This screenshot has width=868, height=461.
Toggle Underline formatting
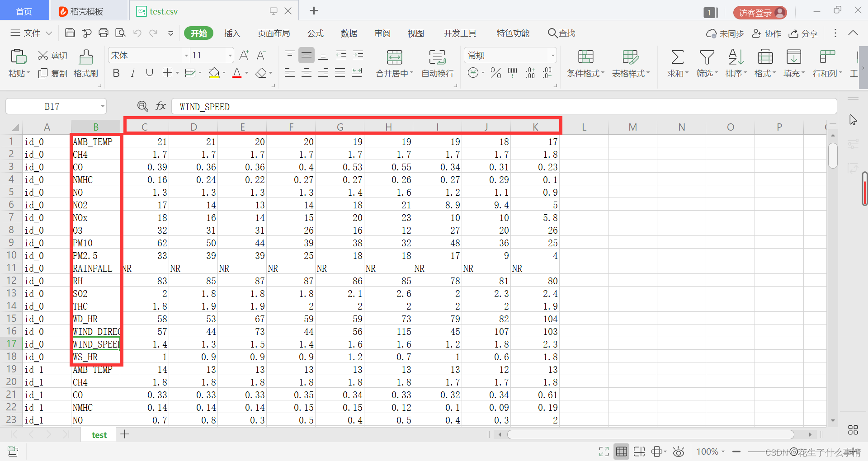click(x=150, y=73)
